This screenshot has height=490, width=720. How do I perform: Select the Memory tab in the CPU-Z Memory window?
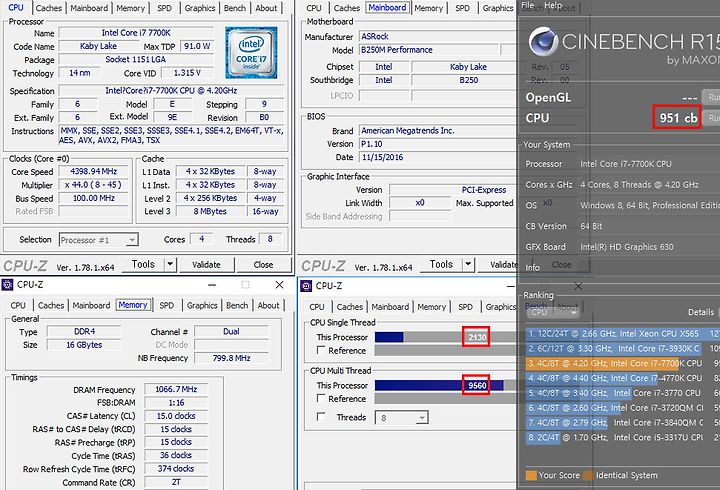pyautogui.click(x=133, y=305)
